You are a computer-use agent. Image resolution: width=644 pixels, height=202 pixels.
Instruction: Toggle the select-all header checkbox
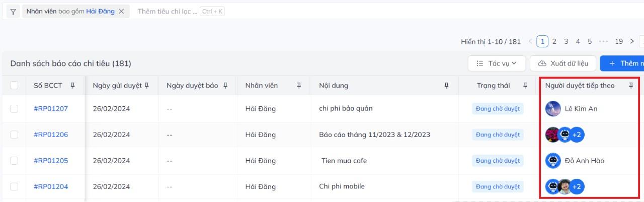(x=14, y=85)
